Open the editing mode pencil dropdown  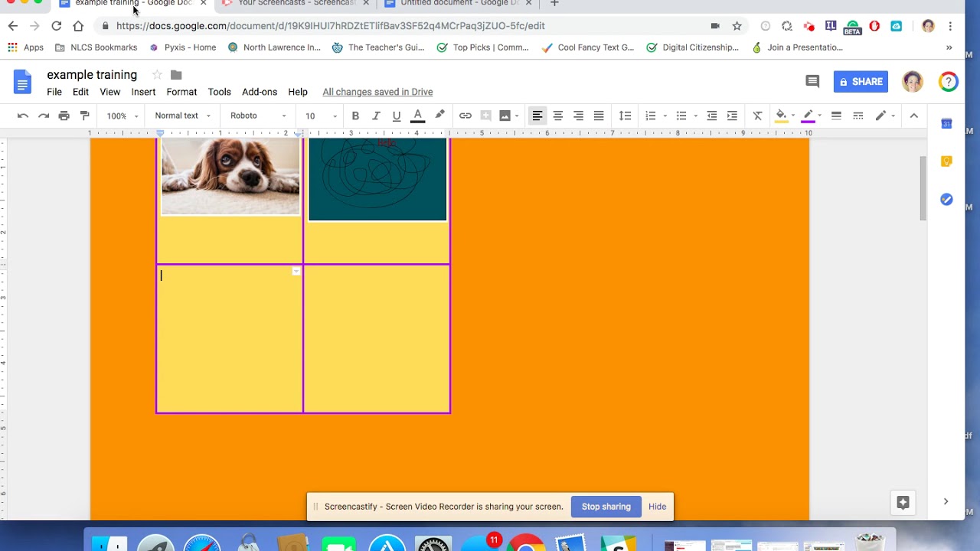pyautogui.click(x=885, y=116)
